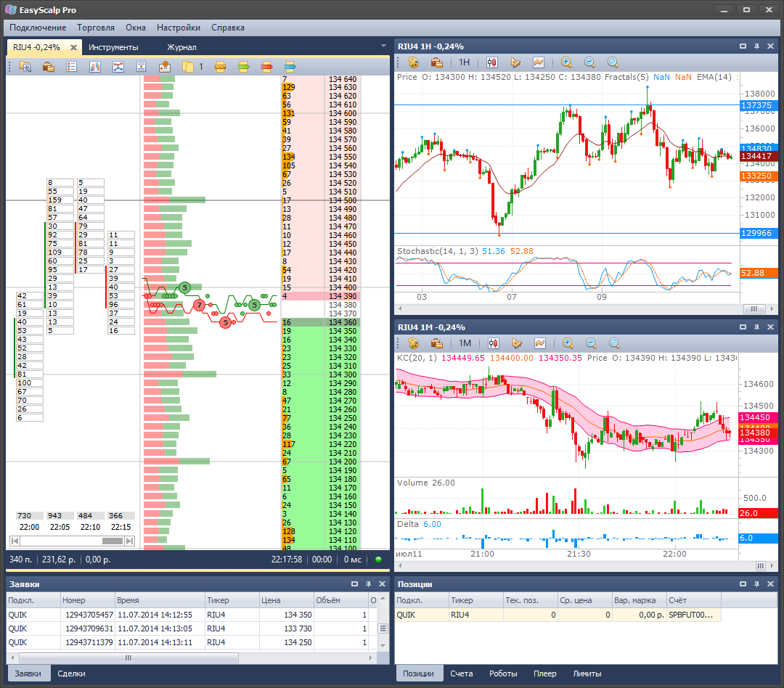Image resolution: width=784 pixels, height=688 pixels.
Task: Click the horizontal scrollbar in Заявки table
Action: (129, 658)
